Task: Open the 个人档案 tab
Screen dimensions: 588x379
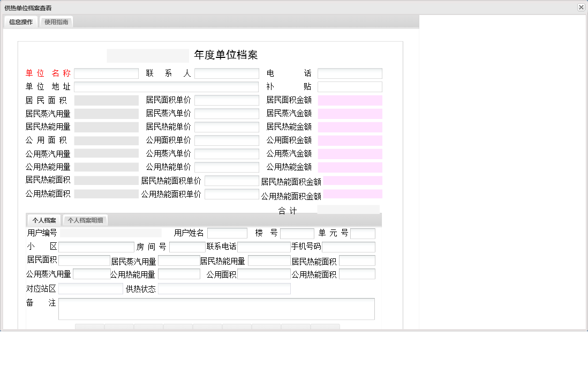Action: (x=45, y=220)
